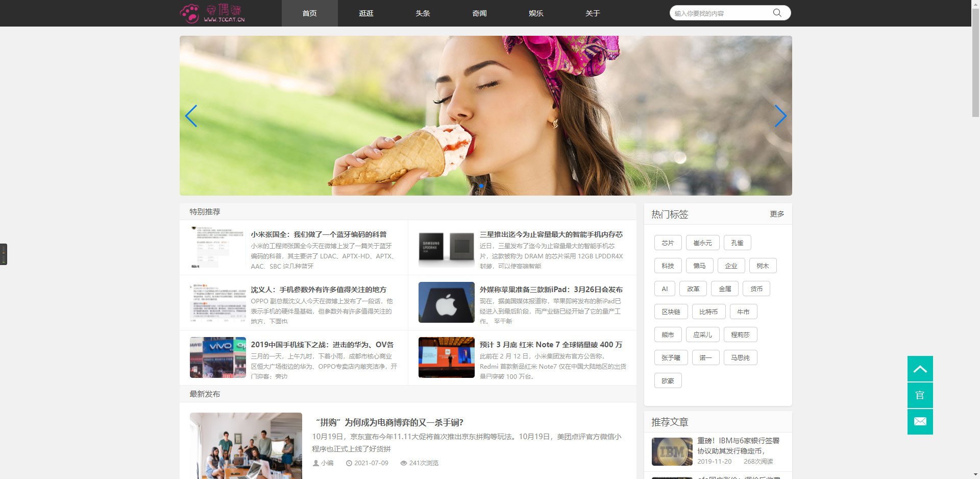Click the 小编 author name
The width and height of the screenshot is (980, 479).
click(x=327, y=463)
